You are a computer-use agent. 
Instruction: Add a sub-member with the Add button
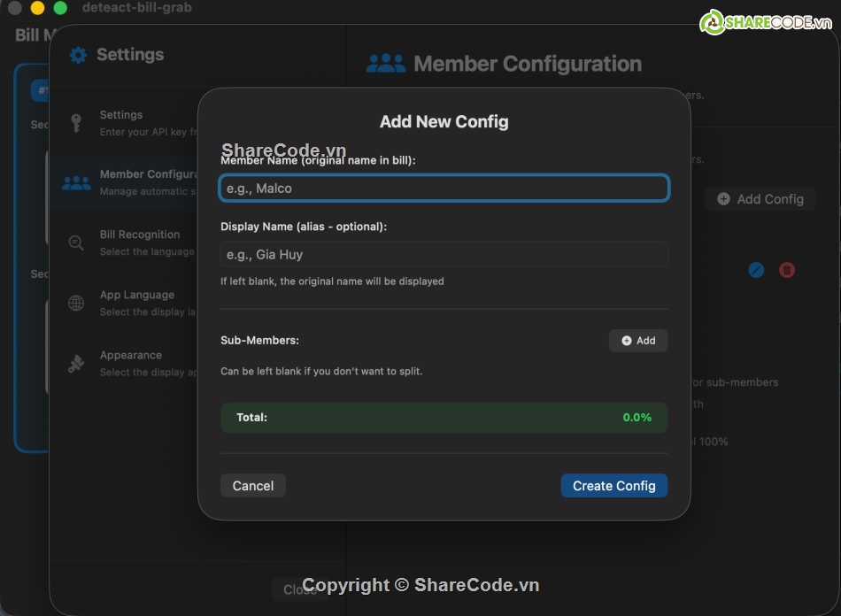coord(638,341)
